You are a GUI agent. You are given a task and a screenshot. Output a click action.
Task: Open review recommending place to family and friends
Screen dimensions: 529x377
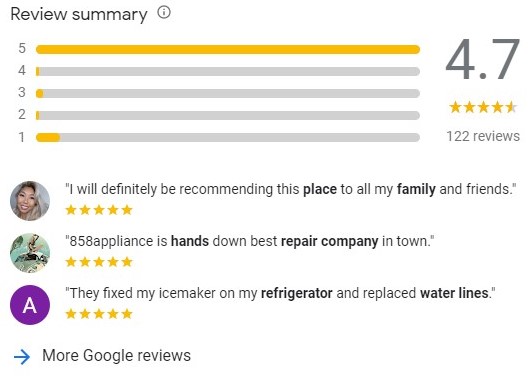coord(290,189)
